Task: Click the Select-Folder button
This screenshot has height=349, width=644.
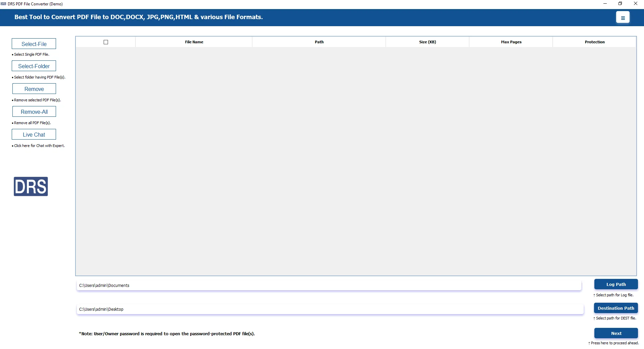Action: tap(34, 66)
